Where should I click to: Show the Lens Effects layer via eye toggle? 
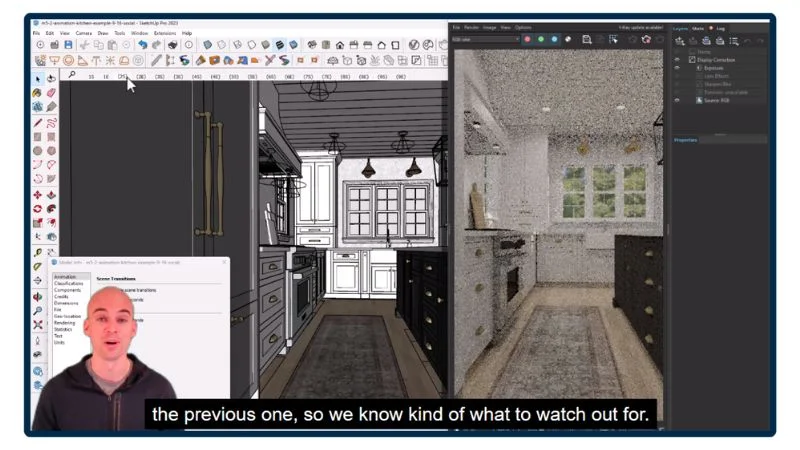(x=677, y=76)
